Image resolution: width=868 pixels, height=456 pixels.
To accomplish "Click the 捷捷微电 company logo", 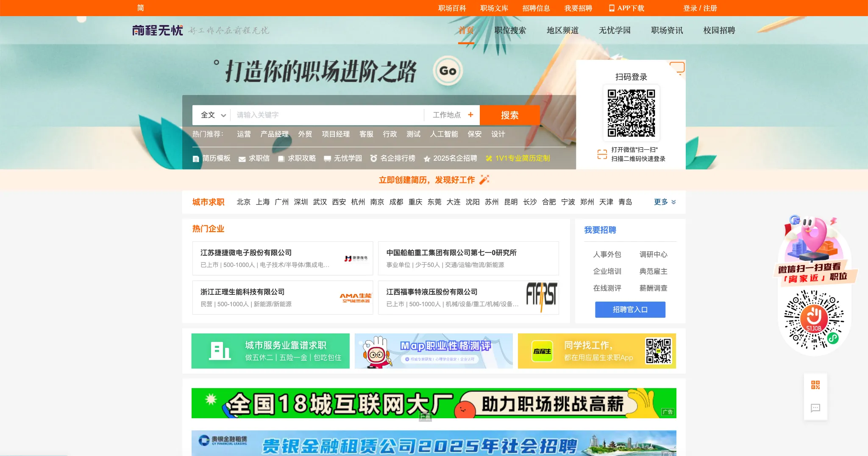I will point(356,258).
